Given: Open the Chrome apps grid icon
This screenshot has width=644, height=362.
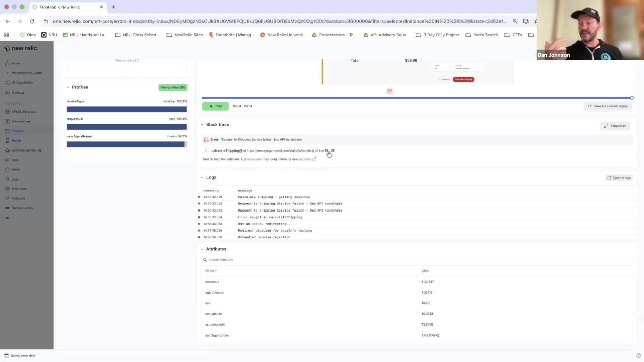Looking at the screenshot, I should pyautogui.click(x=7, y=35).
